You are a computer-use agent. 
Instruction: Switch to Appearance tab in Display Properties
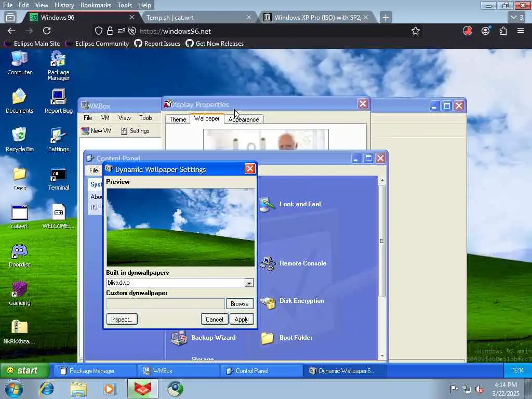[244, 119]
